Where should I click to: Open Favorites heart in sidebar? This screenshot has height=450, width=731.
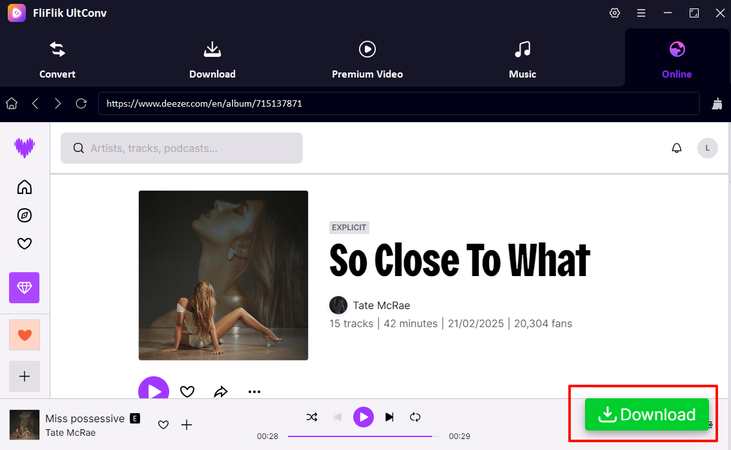(24, 243)
